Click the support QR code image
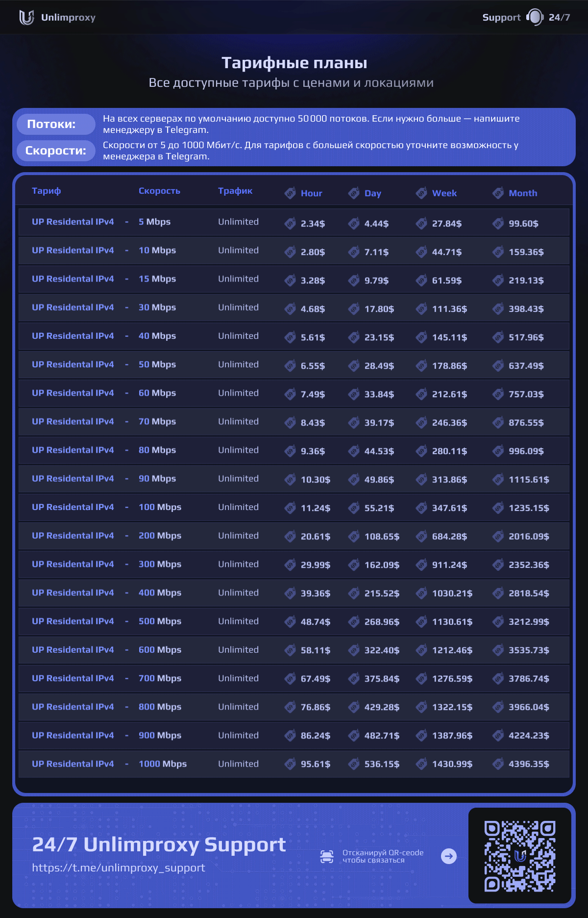 point(520,856)
